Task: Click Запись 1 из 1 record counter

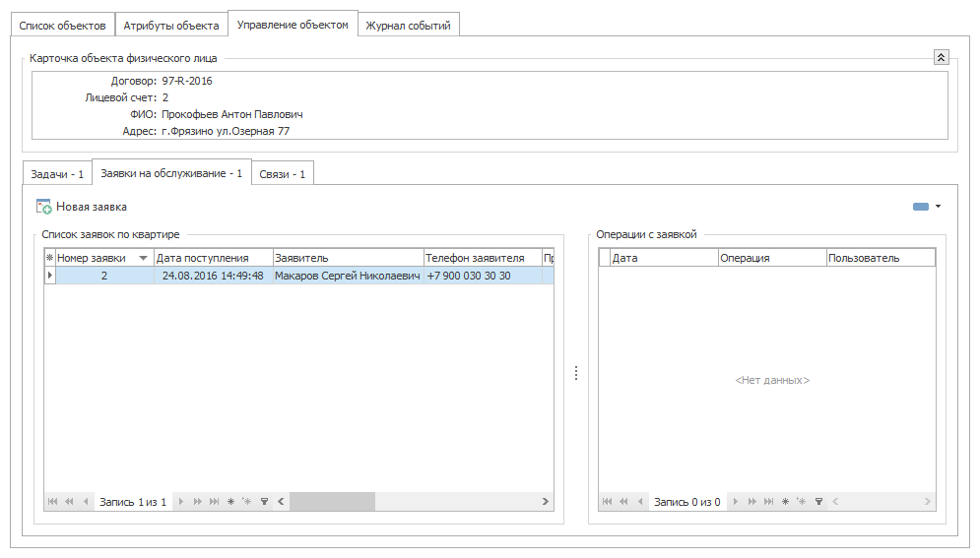Action: (133, 502)
